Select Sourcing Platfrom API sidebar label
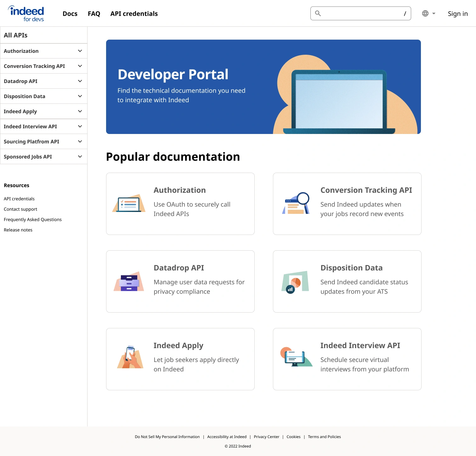The height and width of the screenshot is (456, 476). [31, 142]
